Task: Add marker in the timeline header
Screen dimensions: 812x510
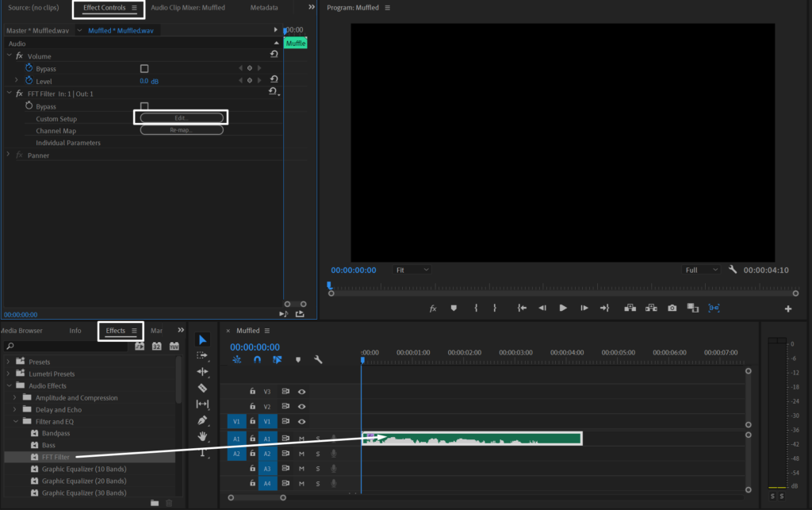Action: tap(298, 360)
